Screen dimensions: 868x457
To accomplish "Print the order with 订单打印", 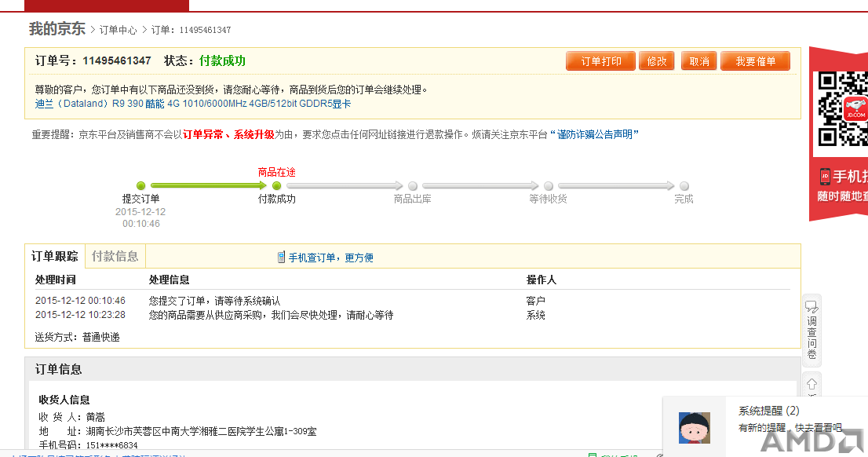I will pyautogui.click(x=600, y=61).
